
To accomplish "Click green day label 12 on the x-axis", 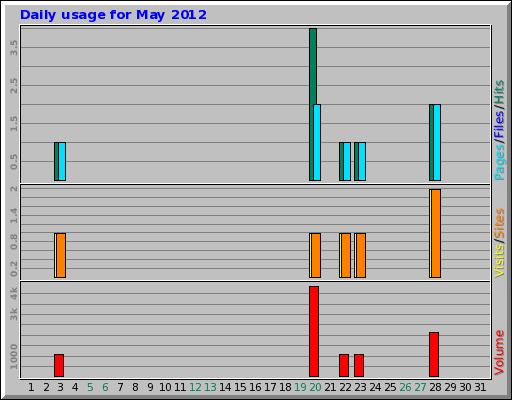I will tap(195, 387).
